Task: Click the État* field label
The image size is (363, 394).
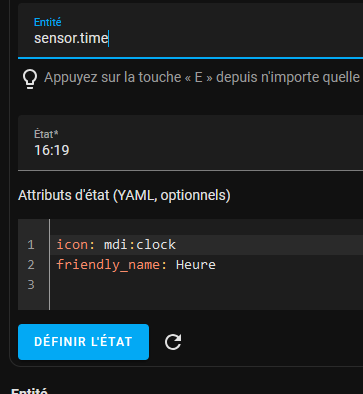Action: tap(46, 134)
